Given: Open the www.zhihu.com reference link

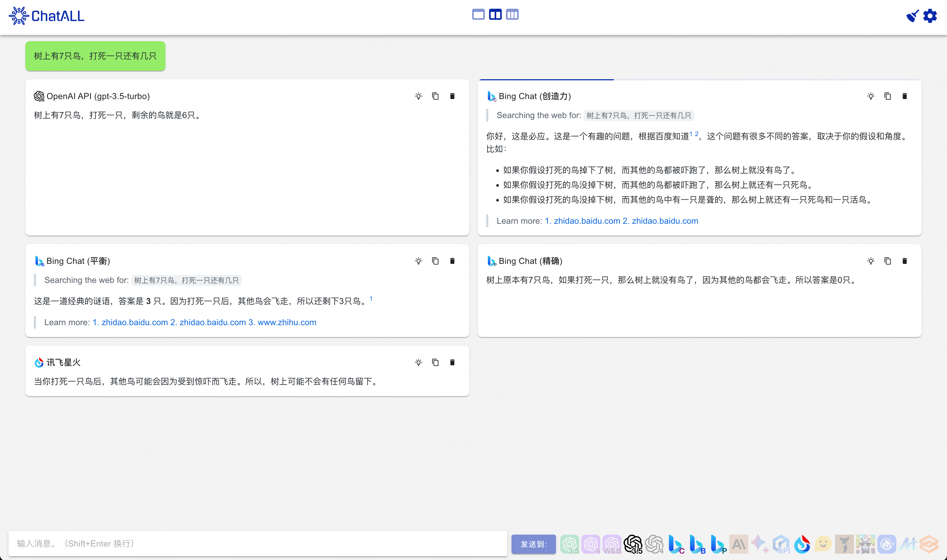Looking at the screenshot, I should 286,322.
